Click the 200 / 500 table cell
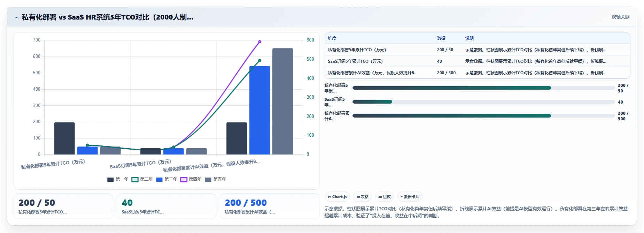 click(446, 73)
